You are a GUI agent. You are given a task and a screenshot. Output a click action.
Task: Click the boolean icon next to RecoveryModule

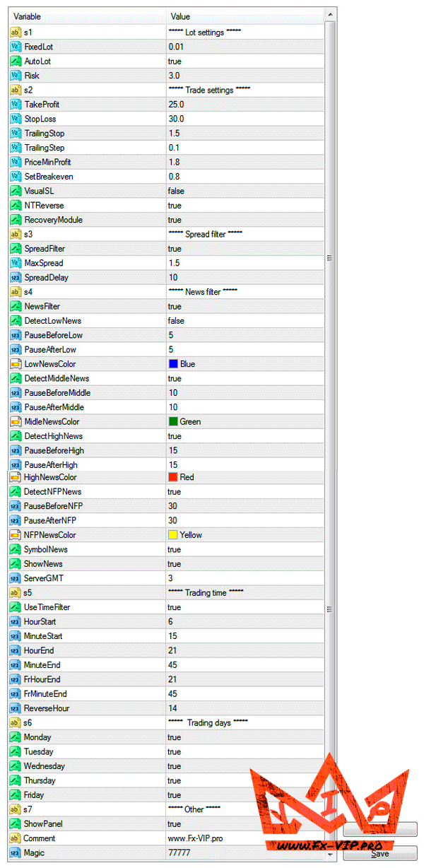(x=16, y=220)
